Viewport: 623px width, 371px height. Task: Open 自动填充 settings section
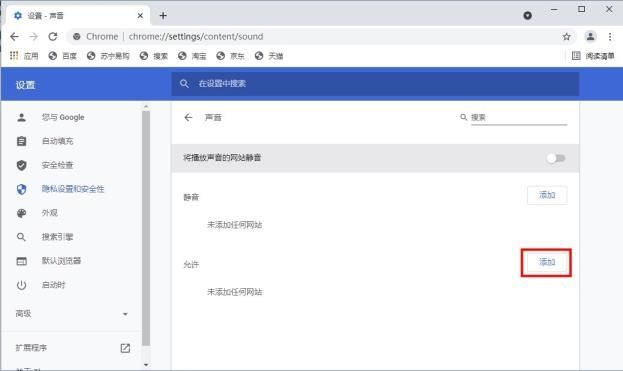[57, 141]
